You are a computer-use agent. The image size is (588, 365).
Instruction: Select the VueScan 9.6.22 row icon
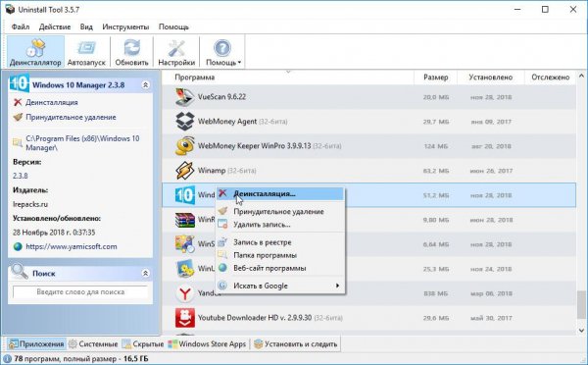[x=185, y=97]
